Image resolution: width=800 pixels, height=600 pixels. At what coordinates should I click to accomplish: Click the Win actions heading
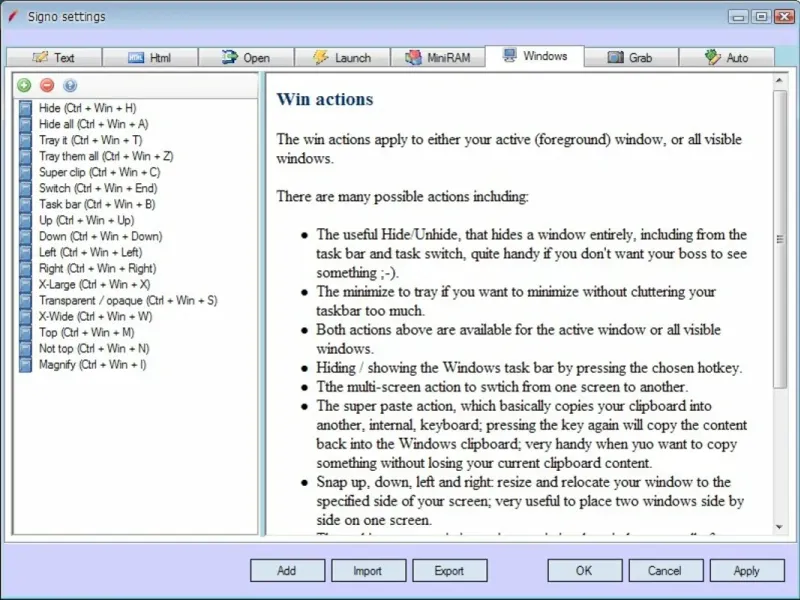325,99
